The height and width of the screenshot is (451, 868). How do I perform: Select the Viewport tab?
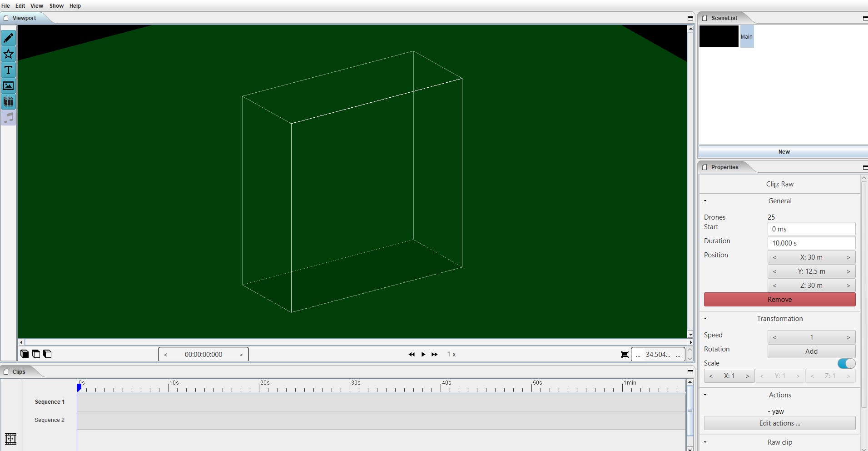pos(24,18)
